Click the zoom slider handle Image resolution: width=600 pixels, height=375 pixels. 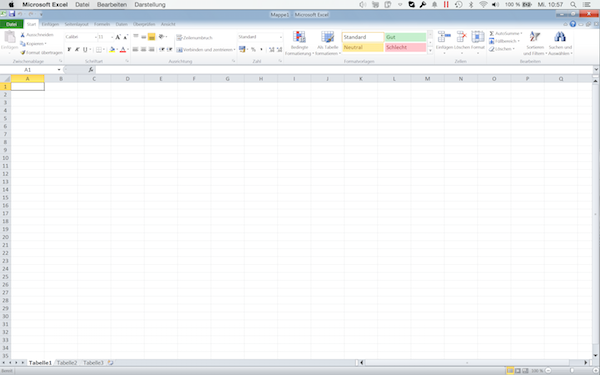coord(572,371)
